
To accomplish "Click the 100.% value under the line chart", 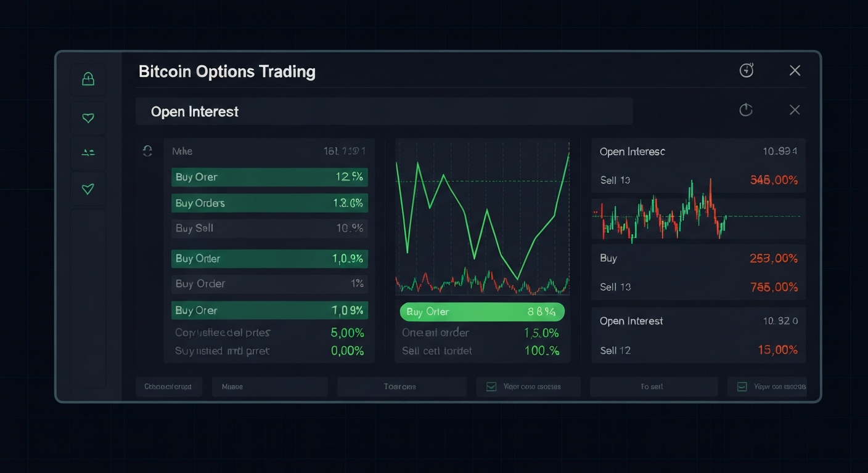I will click(x=541, y=350).
